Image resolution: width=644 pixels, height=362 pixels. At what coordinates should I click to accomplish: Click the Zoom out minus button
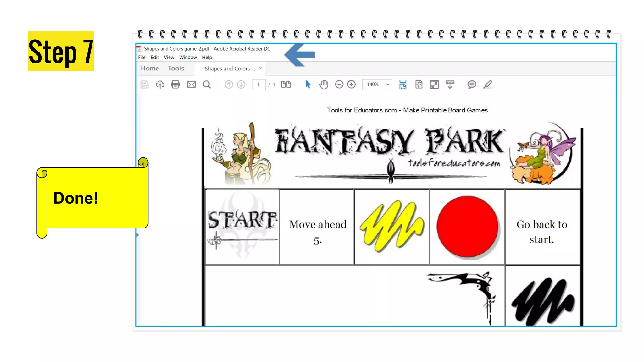pyautogui.click(x=339, y=85)
